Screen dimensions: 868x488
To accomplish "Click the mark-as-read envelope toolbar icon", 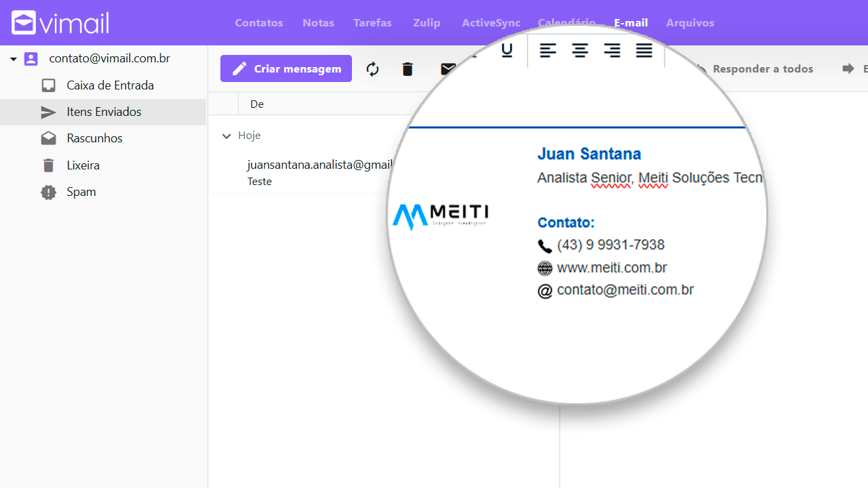I will [448, 68].
